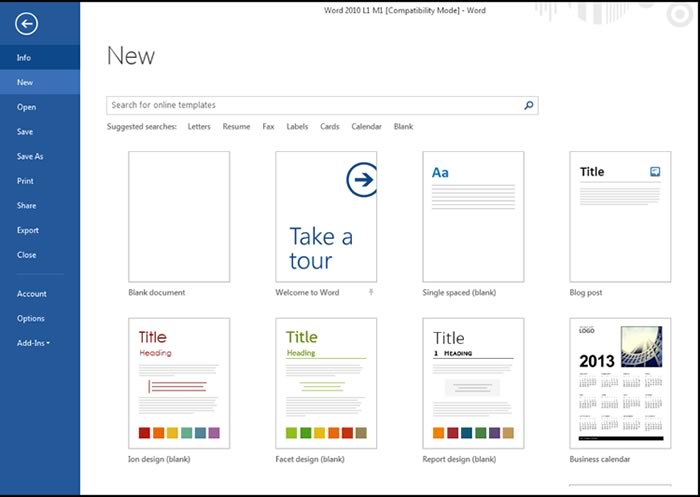Open Word Options
The height and width of the screenshot is (497, 700).
tap(31, 318)
